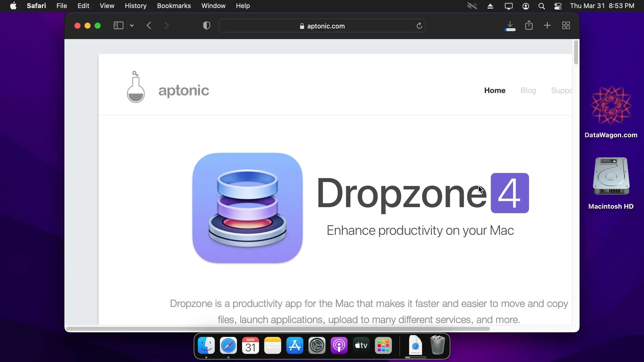Screen dimensions: 644x362
Task: Open a new tab with plus icon
Action: click(547, 25)
